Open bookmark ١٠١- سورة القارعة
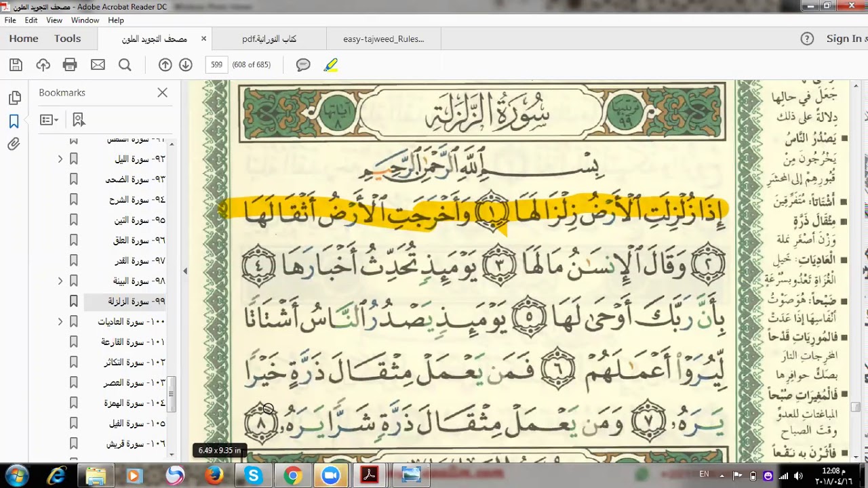This screenshot has width=868, height=488. click(x=133, y=342)
